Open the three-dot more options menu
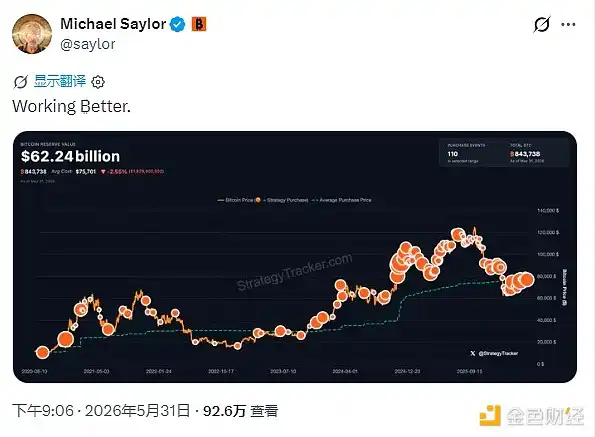The height and width of the screenshot is (437, 595). (568, 25)
